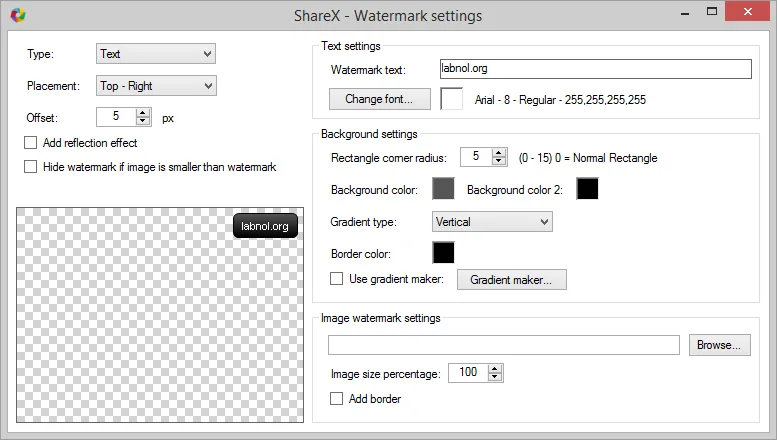The height and width of the screenshot is (440, 777).
Task: Expand the Gradient type dropdown set to Vertical
Action: tap(492, 221)
